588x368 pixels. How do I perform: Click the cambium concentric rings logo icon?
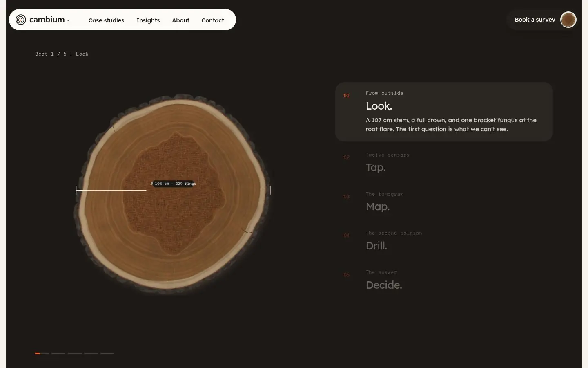21,20
